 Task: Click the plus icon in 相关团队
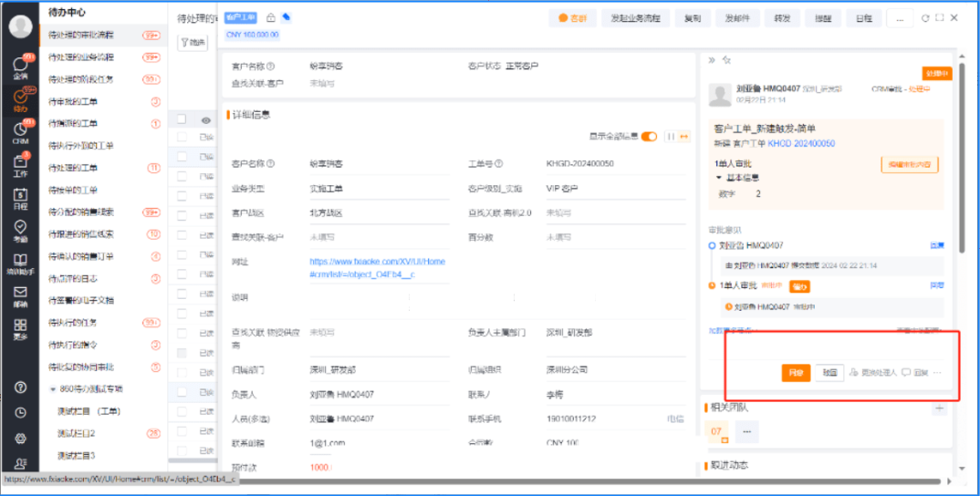coord(939,408)
